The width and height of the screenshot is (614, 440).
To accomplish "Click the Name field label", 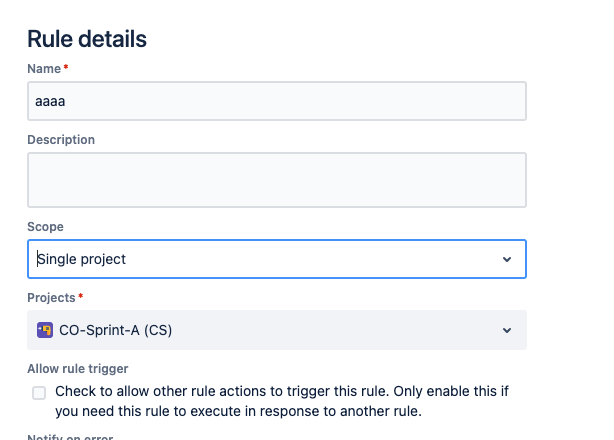I will 44,69.
